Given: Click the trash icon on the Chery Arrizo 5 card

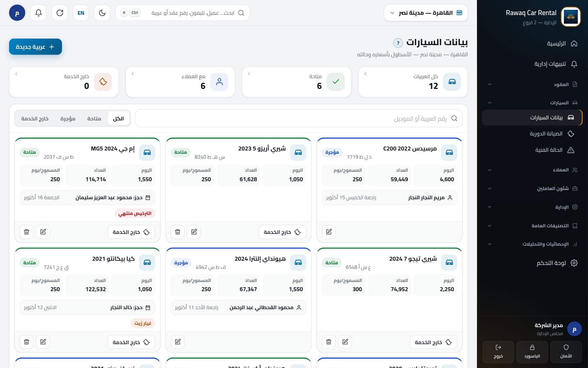Looking at the screenshot, I should [x=178, y=232].
